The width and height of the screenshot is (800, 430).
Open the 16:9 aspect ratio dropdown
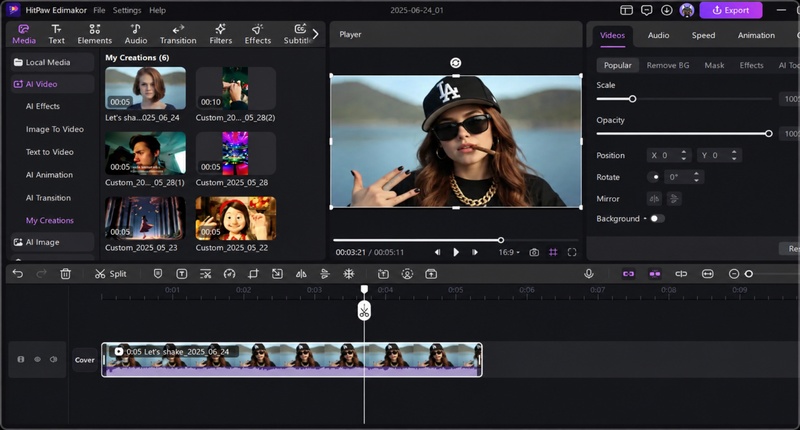509,252
